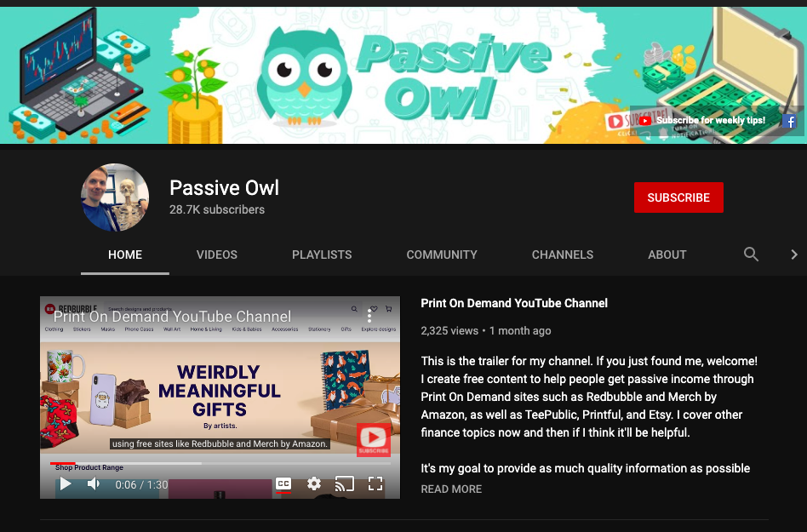Subscribe to Passive Owl channel
Screen dimensions: 807x532
678,197
